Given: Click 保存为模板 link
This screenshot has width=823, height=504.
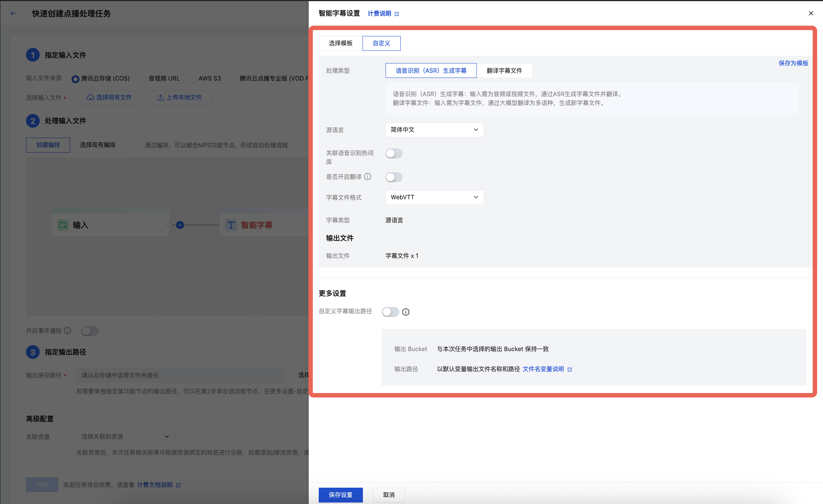Looking at the screenshot, I should coord(793,63).
